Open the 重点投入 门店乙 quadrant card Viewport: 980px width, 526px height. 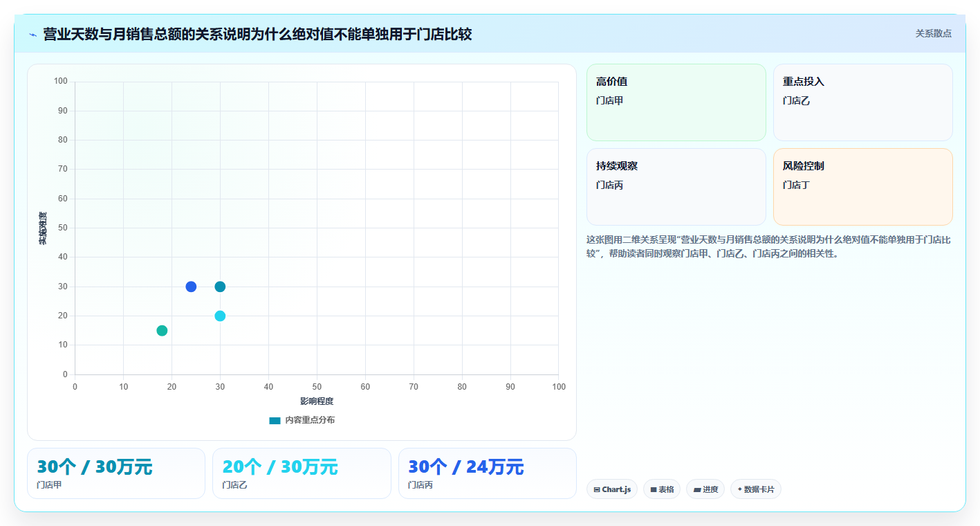[x=863, y=102]
